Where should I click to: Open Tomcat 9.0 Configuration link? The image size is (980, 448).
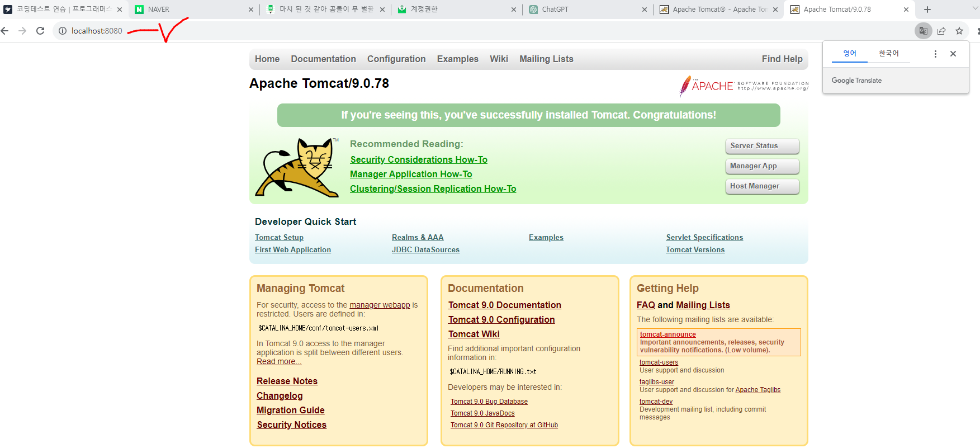(501, 320)
